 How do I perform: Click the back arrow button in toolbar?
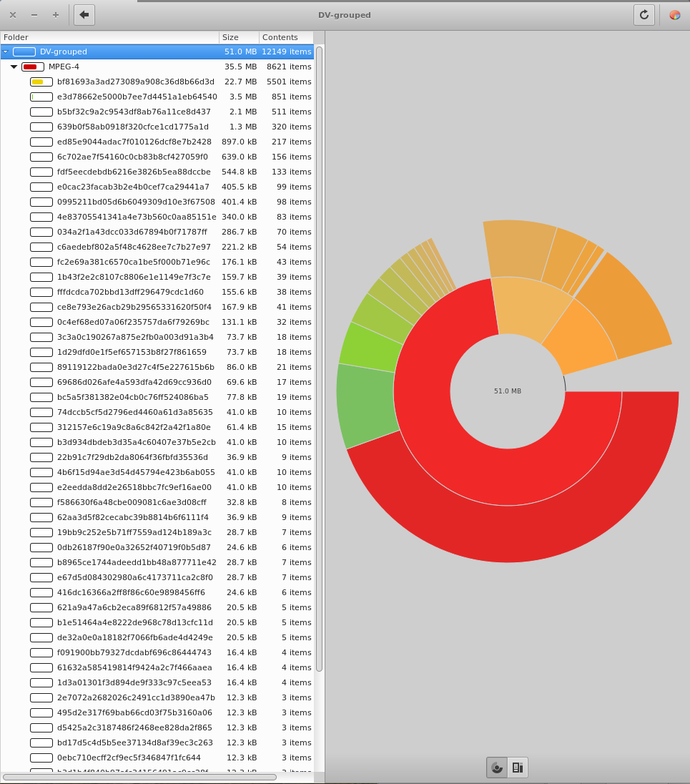[x=84, y=14]
